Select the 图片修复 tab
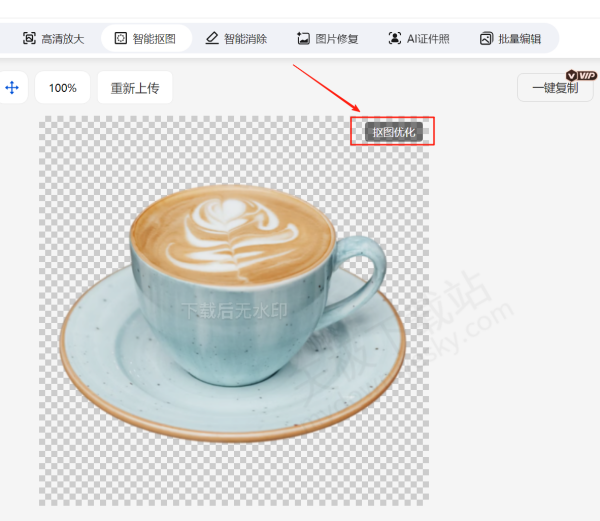The image size is (600, 521). [x=337, y=39]
